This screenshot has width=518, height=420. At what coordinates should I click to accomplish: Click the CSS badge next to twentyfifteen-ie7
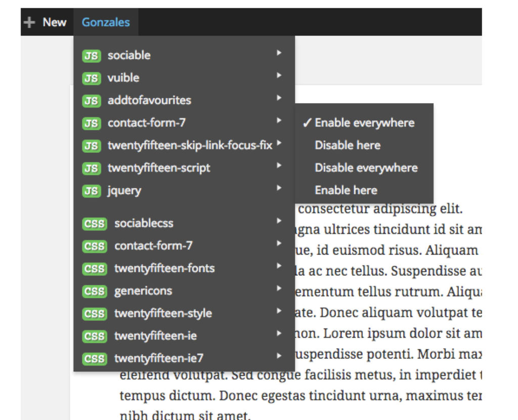pos(94,359)
